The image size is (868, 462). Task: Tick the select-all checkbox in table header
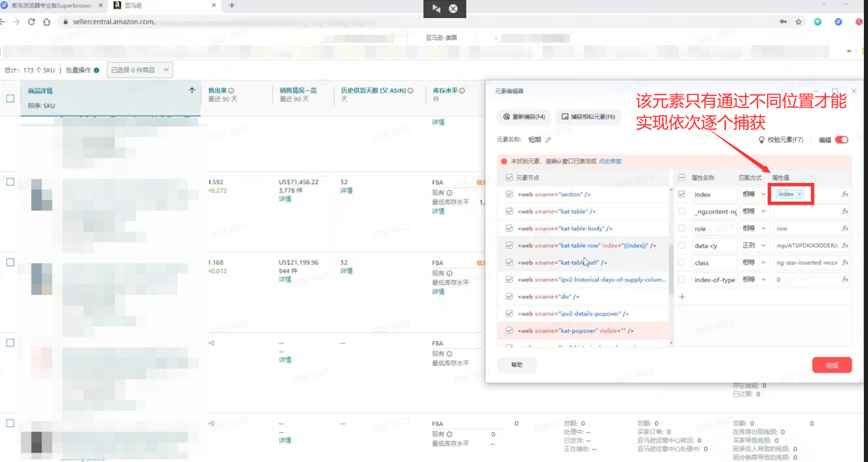10,98
